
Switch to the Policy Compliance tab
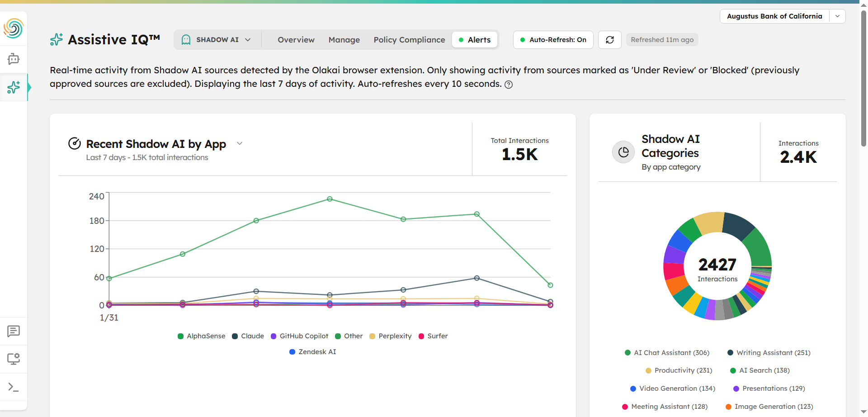point(409,40)
